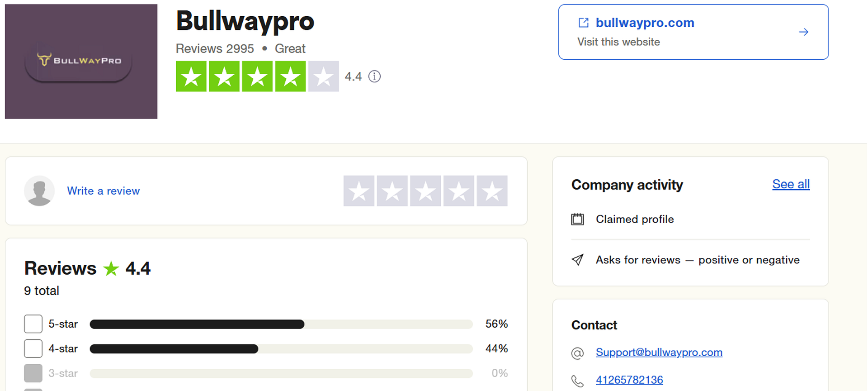This screenshot has height=391, width=868.
Task: Click the BullWayPro company logo image
Action: coord(81,62)
